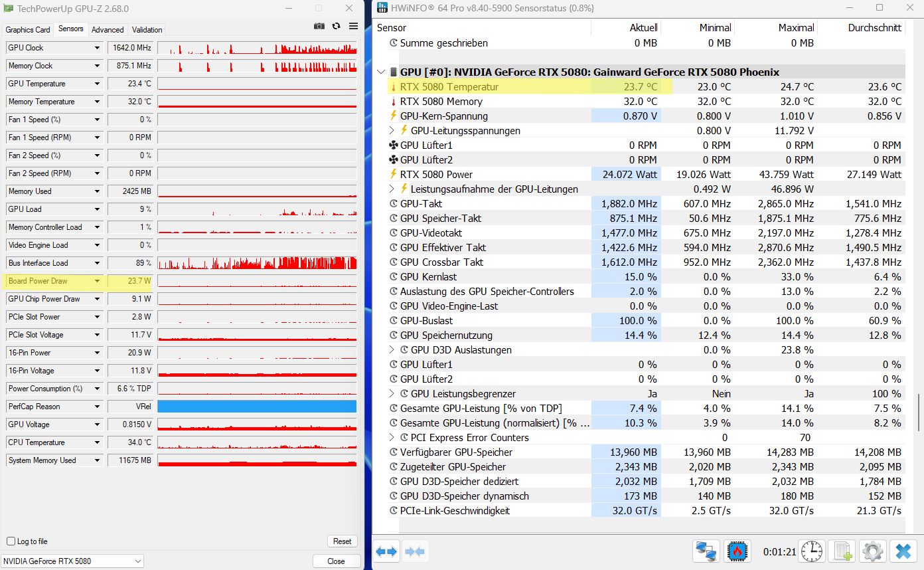Image resolution: width=924 pixels, height=570 pixels.
Task: Click the blue PerfCap Reason graph bar
Action: [x=257, y=407]
